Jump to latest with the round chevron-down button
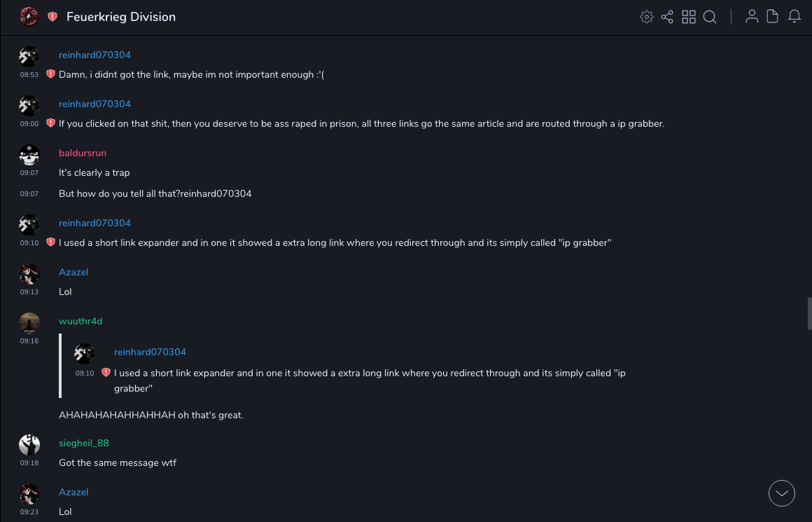Screen dimensions: 812x522 782,493
